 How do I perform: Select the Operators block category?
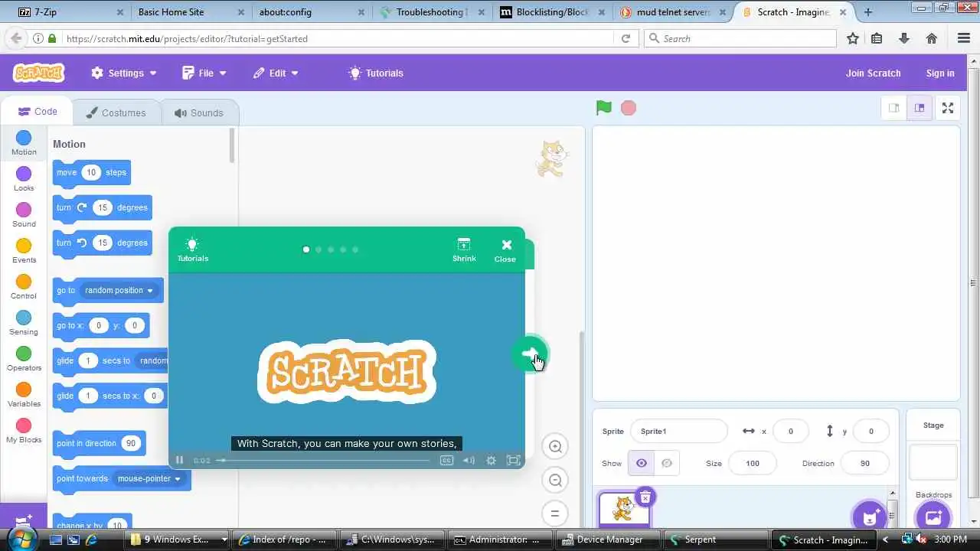tap(24, 359)
